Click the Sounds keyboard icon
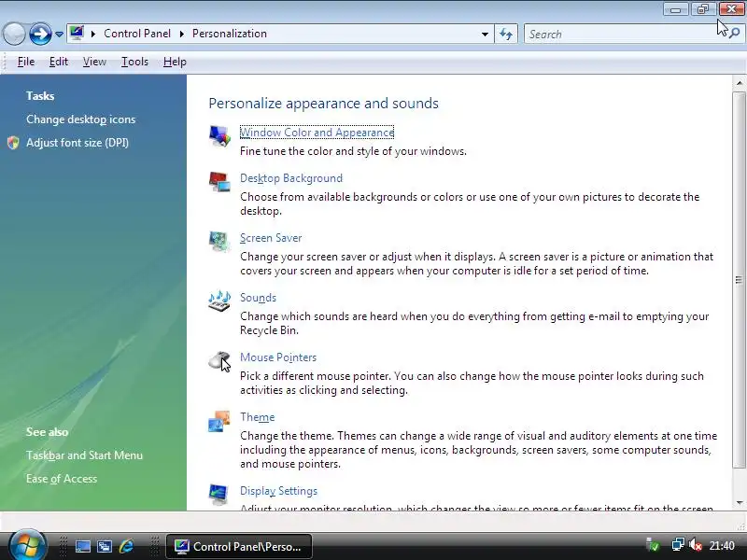 219,301
